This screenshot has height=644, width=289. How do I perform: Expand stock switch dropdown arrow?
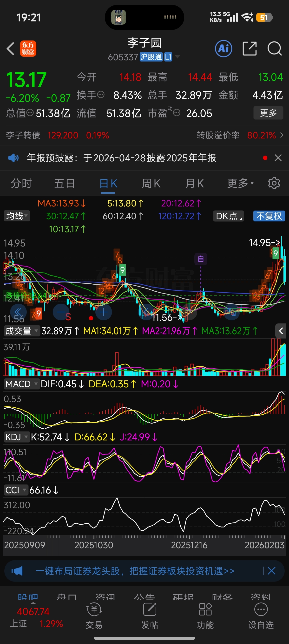tap(177, 57)
